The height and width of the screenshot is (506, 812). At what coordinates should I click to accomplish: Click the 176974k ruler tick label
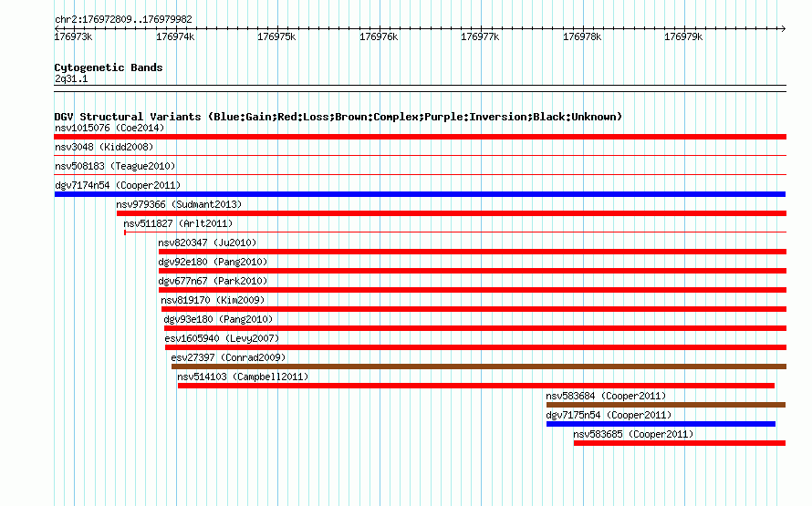(175, 36)
